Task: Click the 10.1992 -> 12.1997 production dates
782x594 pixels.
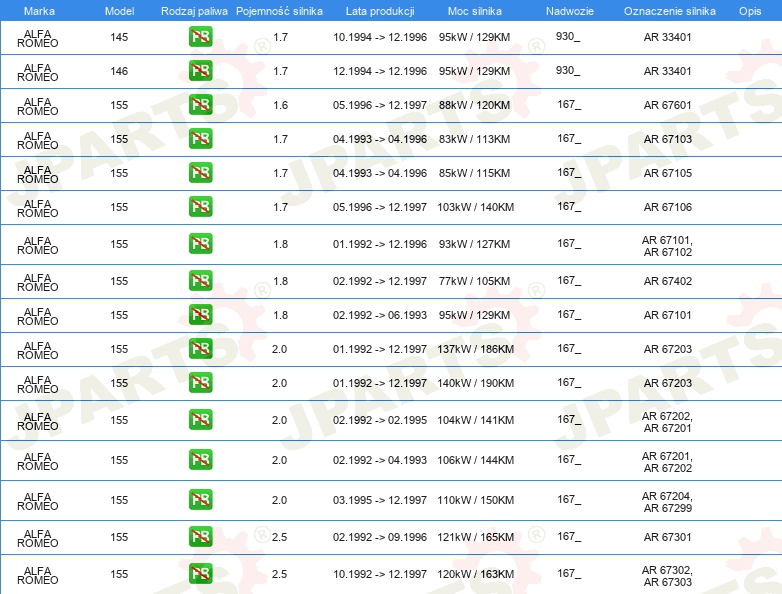Action: [380, 574]
